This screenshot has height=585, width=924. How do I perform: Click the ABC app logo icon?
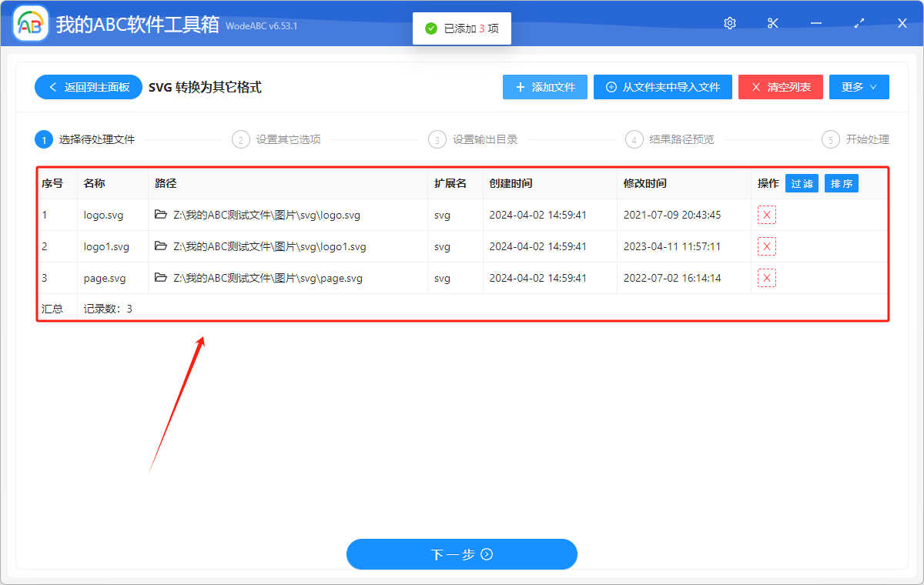pos(31,24)
